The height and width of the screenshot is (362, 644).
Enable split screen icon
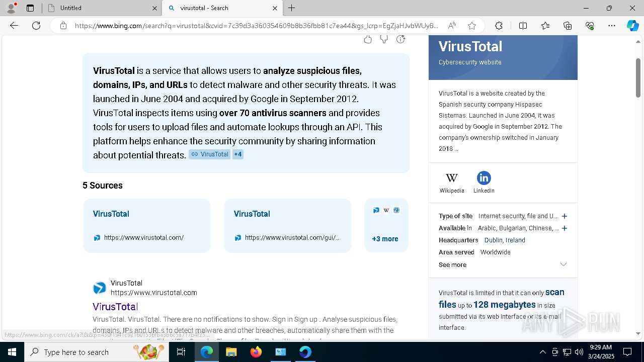point(523,26)
